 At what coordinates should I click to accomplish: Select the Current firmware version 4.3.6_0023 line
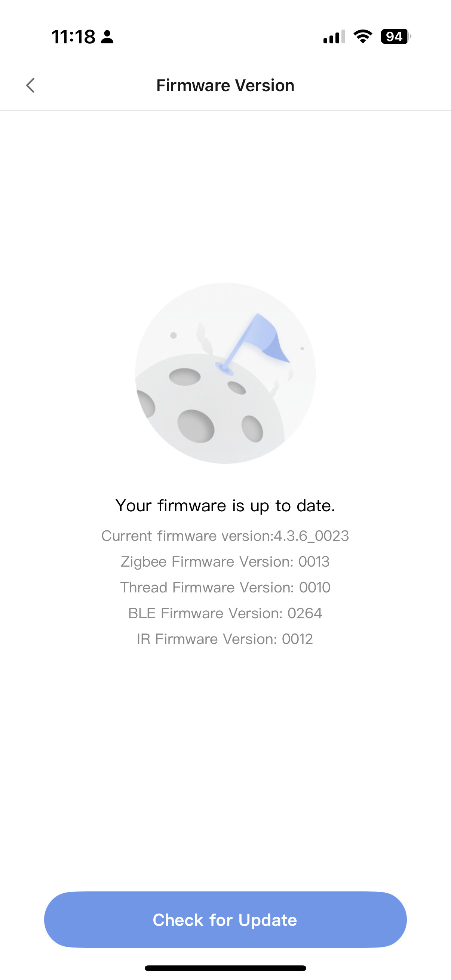pos(225,536)
